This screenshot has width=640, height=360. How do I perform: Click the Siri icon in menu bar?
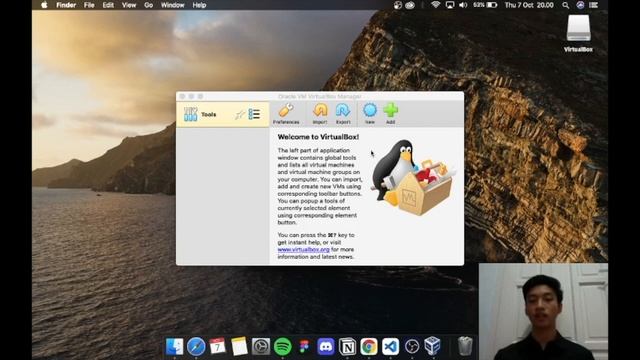(580, 5)
